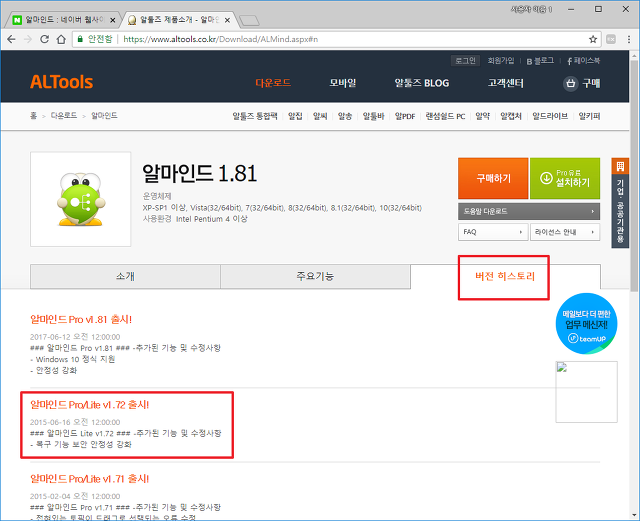
Task: Click the address bar URL field
Action: [337, 39]
